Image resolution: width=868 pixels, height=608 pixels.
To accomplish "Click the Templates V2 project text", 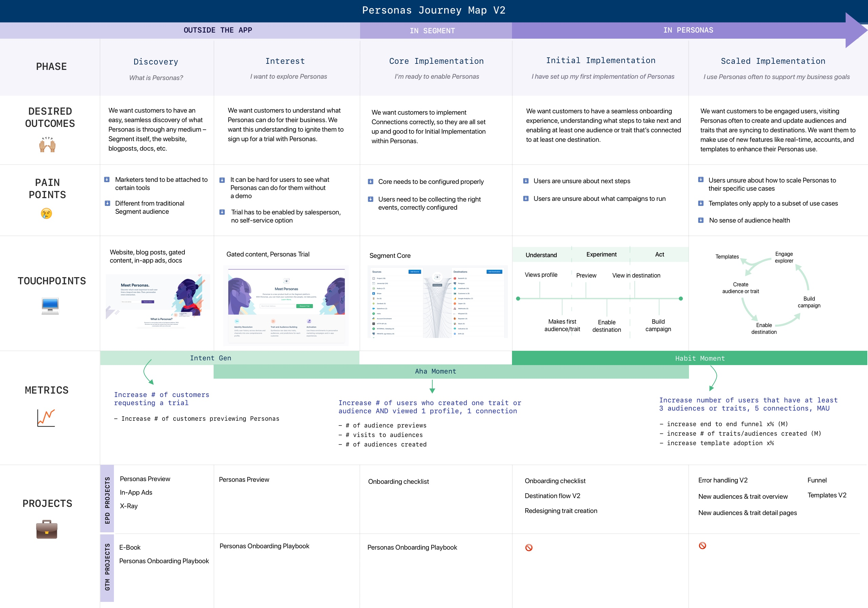I will click(x=827, y=495).
